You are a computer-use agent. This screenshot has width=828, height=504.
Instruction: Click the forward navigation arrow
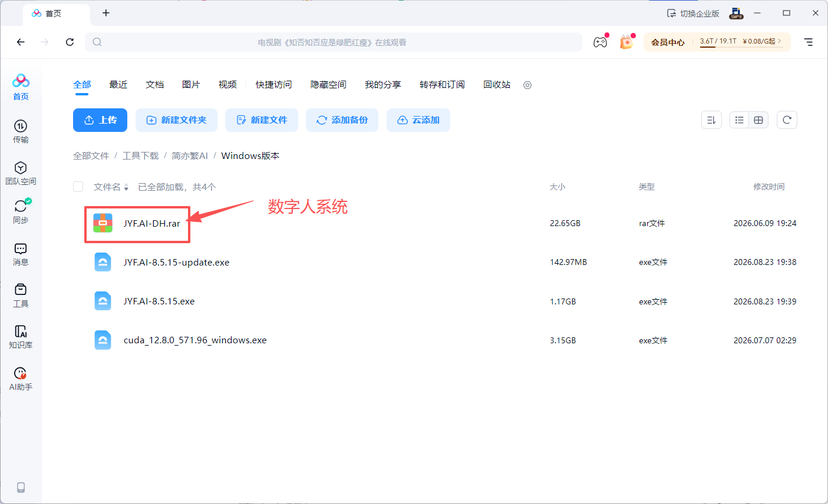[45, 42]
